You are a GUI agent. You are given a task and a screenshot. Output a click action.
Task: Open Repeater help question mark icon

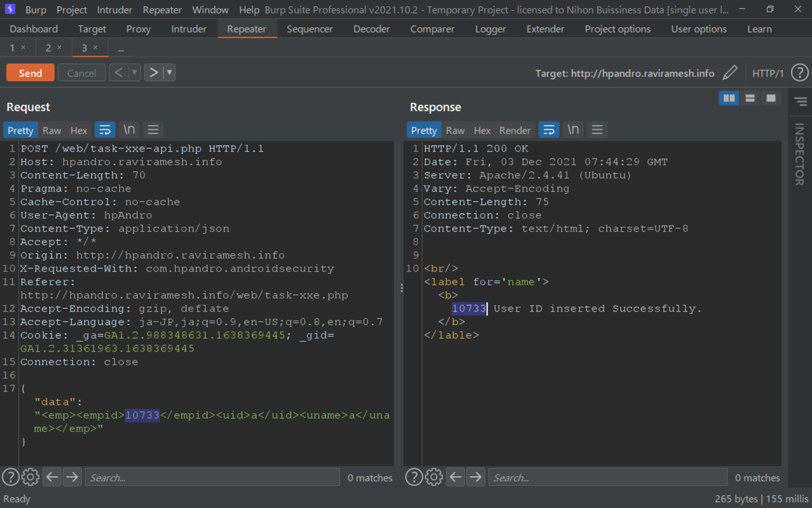[800, 73]
